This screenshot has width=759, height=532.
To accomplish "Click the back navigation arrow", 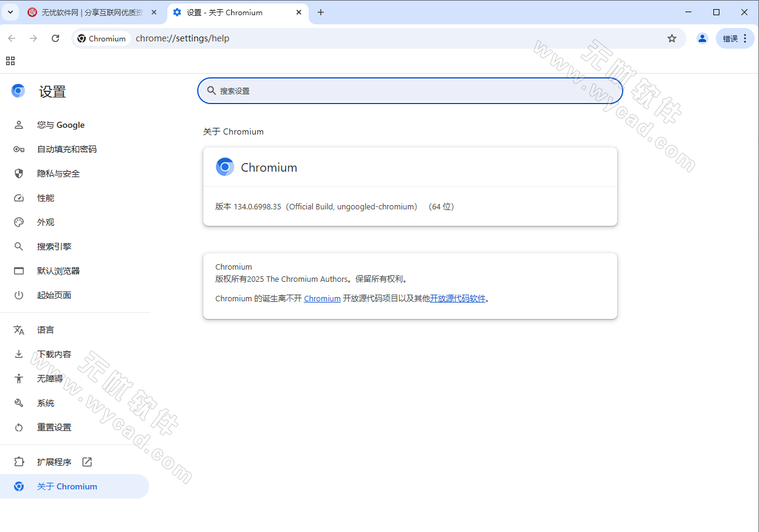I will point(12,38).
